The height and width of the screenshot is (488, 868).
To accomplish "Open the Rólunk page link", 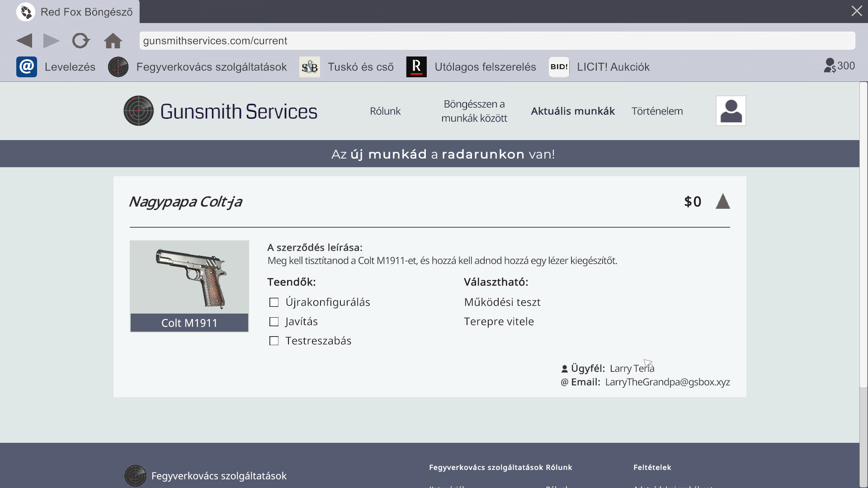I will [385, 111].
